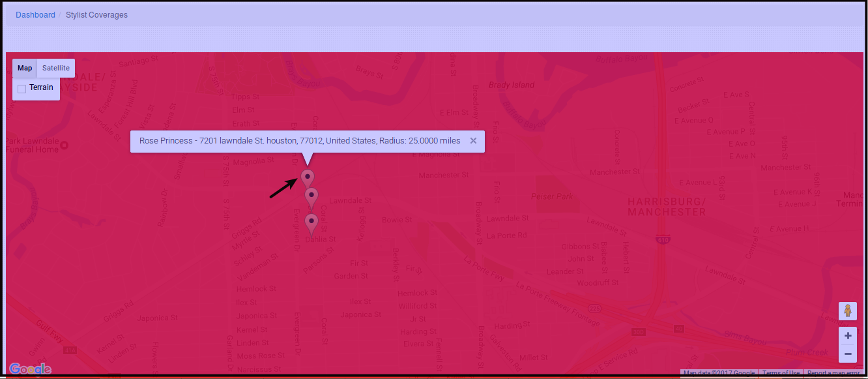Click the Stylist Coverages breadcrumb text
The image size is (868, 379).
tap(96, 14)
